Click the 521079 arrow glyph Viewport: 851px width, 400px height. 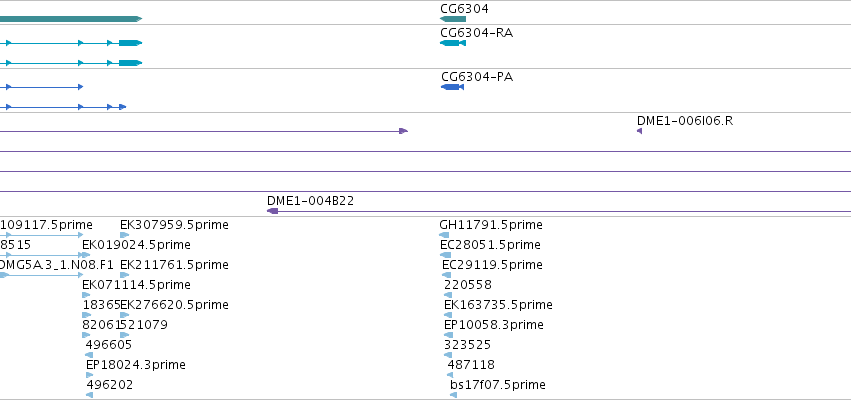[x=125, y=335]
